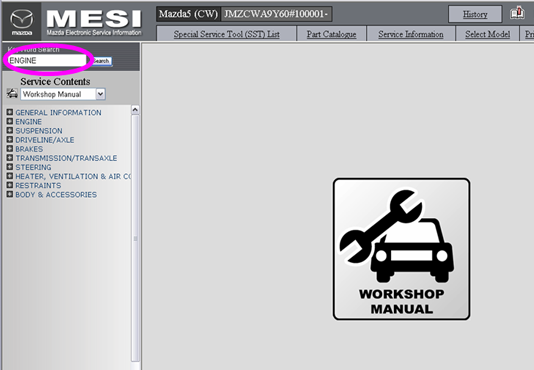Switch to the Part Catalogue tab
Image resolution: width=534 pixels, height=370 pixels.
[x=331, y=34]
